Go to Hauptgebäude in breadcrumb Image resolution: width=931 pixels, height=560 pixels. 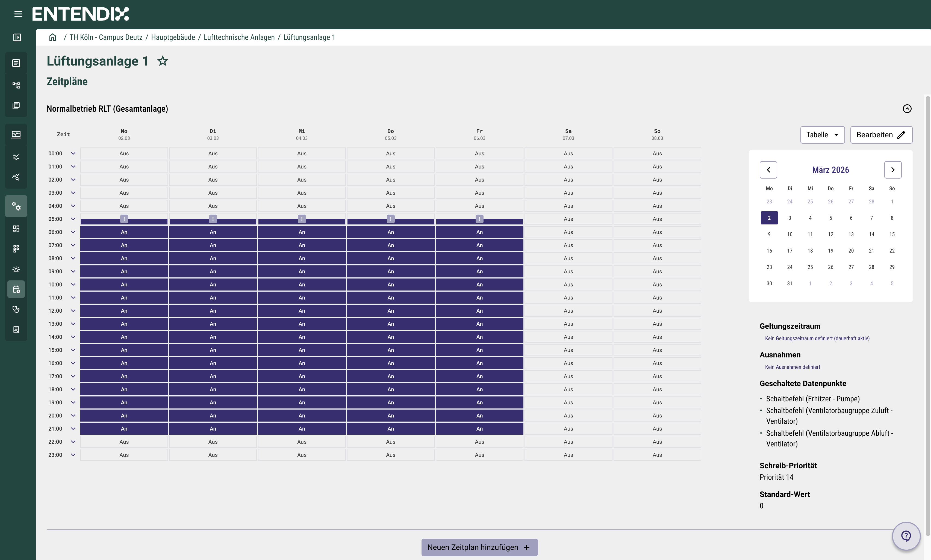173,37
